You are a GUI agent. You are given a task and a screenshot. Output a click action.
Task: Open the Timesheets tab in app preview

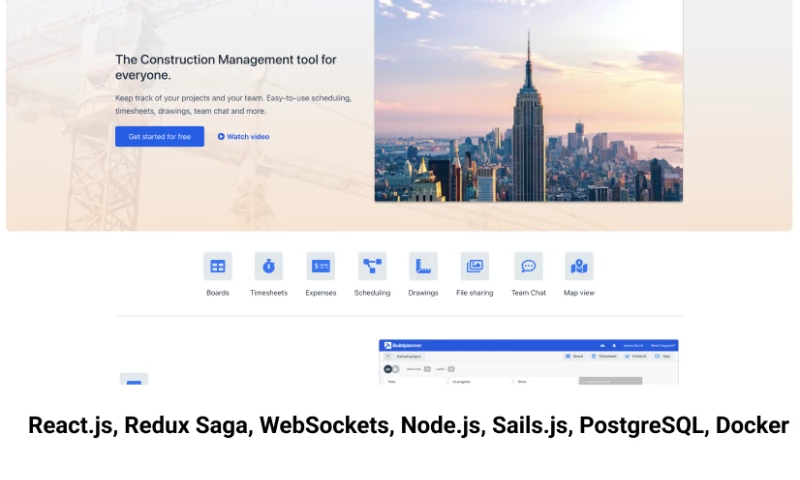click(604, 356)
